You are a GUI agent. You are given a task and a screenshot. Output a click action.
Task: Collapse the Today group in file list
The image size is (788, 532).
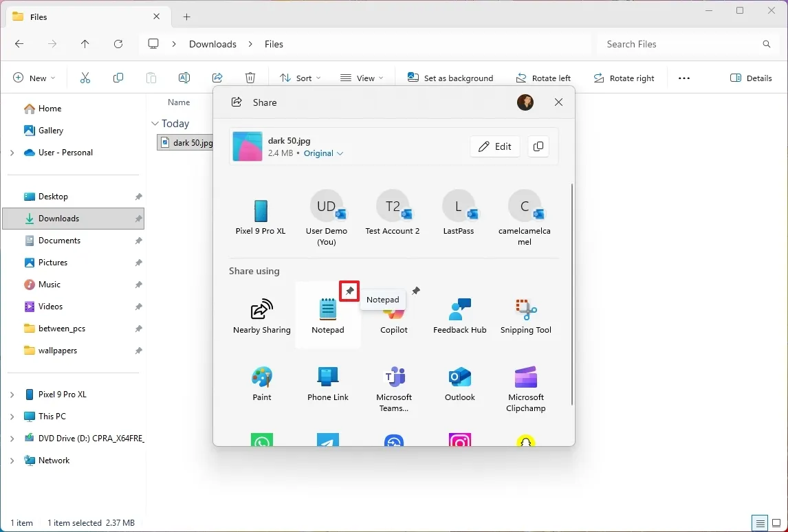pyautogui.click(x=155, y=124)
